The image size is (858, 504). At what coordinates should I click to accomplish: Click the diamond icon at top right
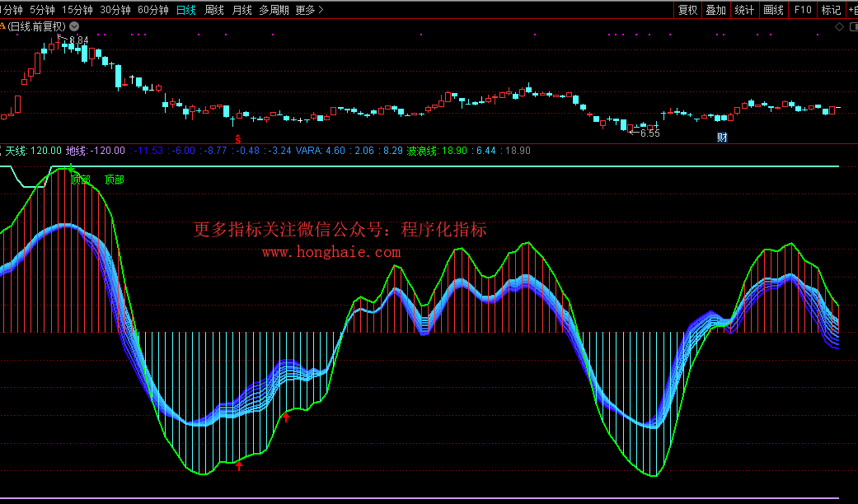point(840,26)
